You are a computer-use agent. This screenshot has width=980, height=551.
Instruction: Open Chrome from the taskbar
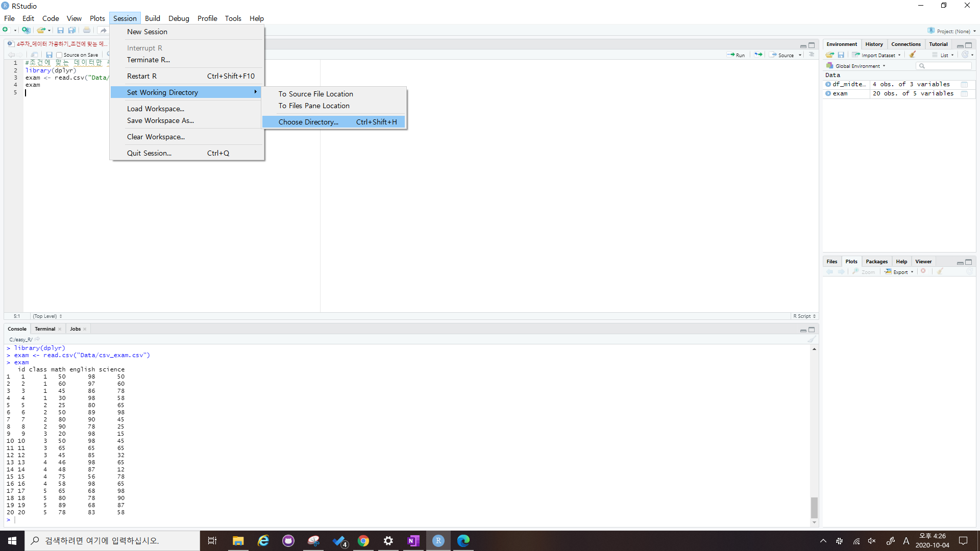click(x=363, y=541)
